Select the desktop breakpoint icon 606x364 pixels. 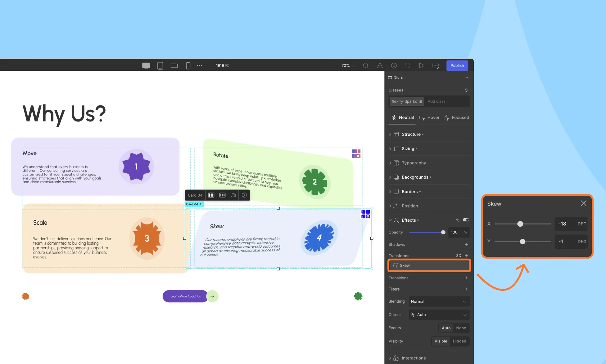coord(146,65)
